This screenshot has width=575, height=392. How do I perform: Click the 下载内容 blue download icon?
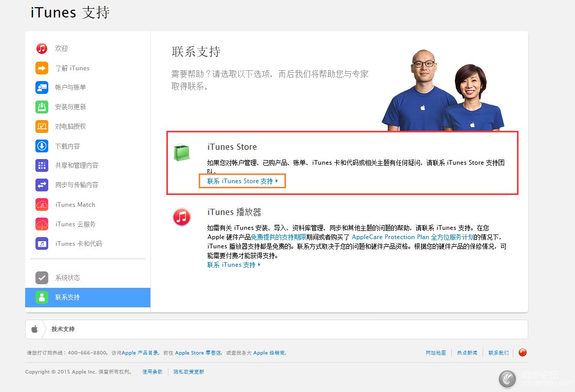point(42,146)
